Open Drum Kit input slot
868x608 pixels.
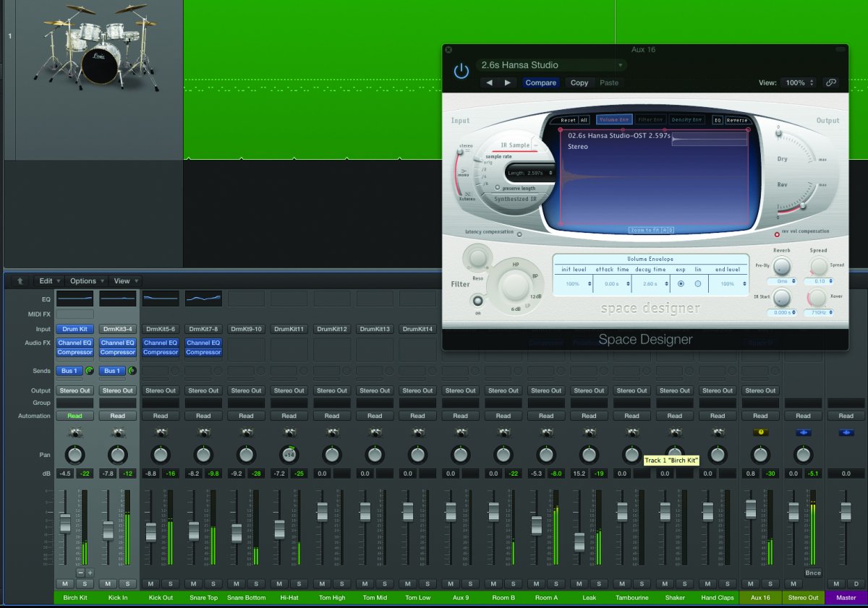tap(75, 329)
